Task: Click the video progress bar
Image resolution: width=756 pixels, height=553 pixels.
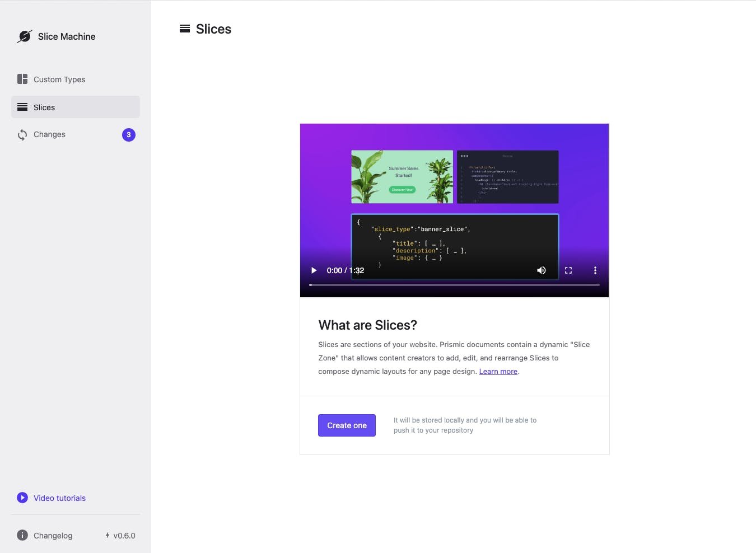Action: [x=454, y=284]
